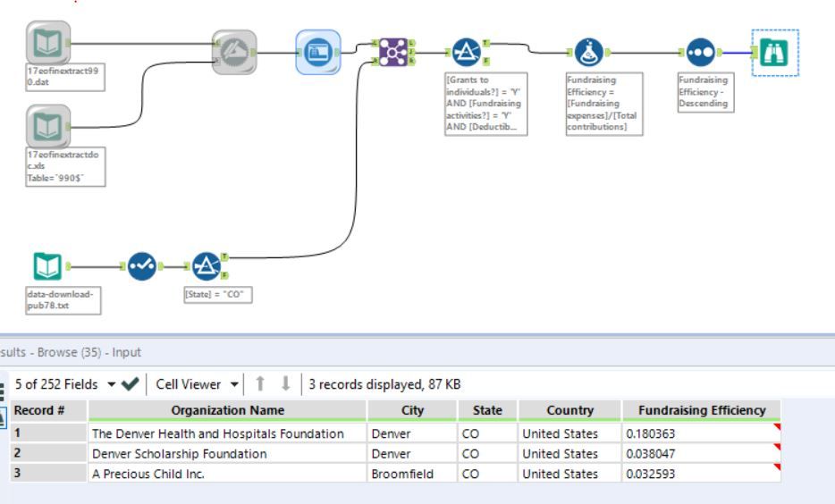This screenshot has height=504, width=835.
Task: Select the Browse tool with binoculars
Action: point(775,52)
